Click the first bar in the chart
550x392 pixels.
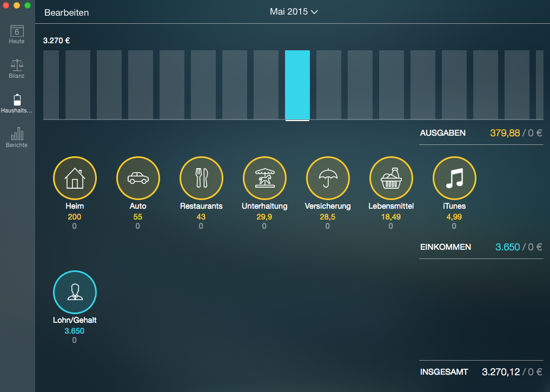[51, 84]
